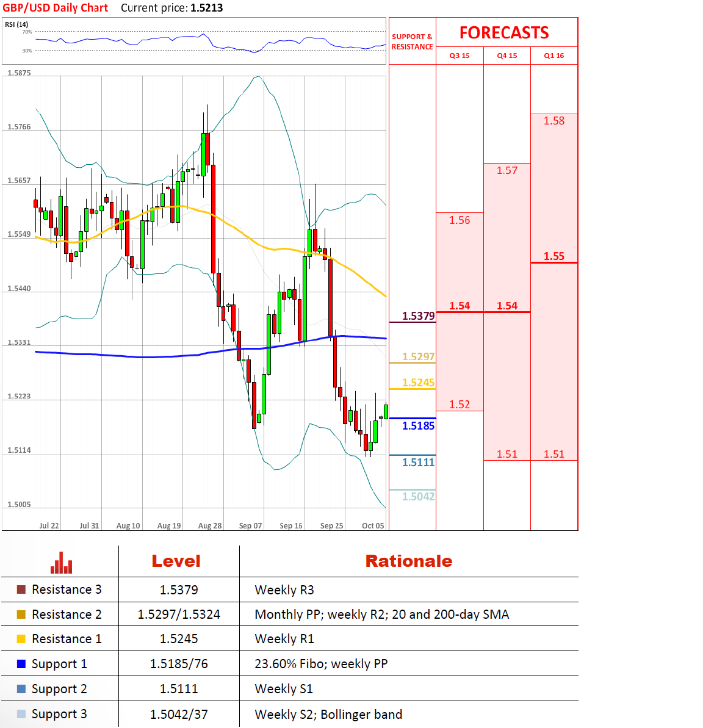Click the 1.55 median forecast for Q1 16
Viewport: 703px width, 728px height.
(554, 256)
